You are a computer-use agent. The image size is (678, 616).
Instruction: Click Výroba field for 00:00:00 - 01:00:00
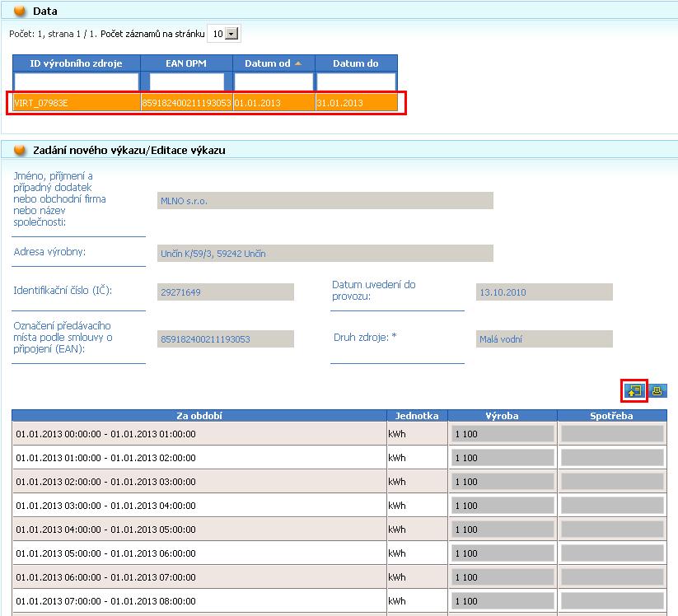[503, 434]
